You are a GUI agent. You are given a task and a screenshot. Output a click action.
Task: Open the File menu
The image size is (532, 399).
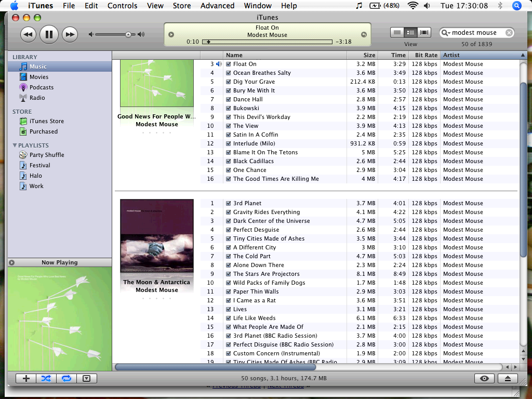pos(69,6)
